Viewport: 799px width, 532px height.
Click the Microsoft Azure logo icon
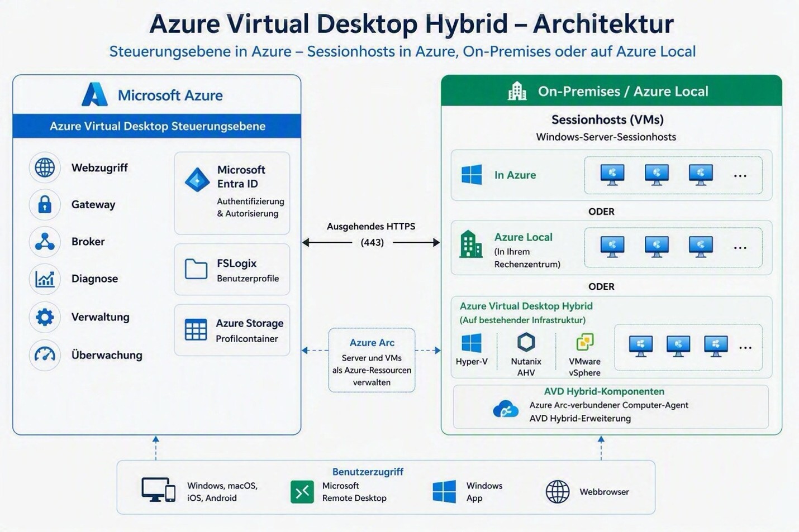coord(94,94)
